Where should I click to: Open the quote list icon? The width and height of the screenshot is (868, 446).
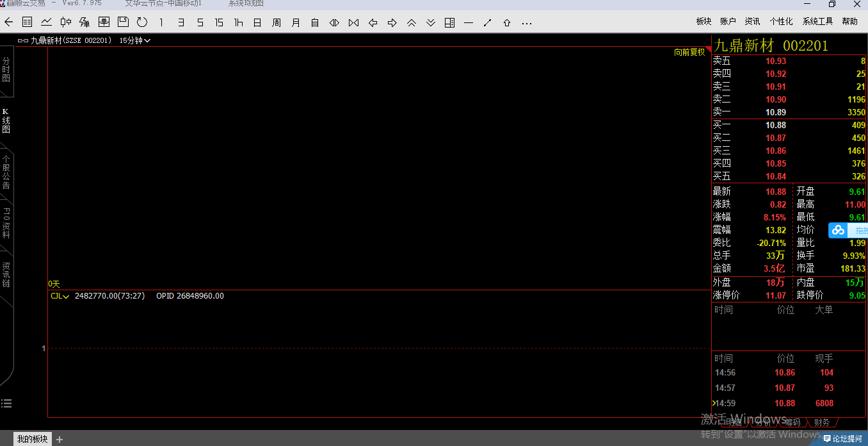tap(28, 22)
